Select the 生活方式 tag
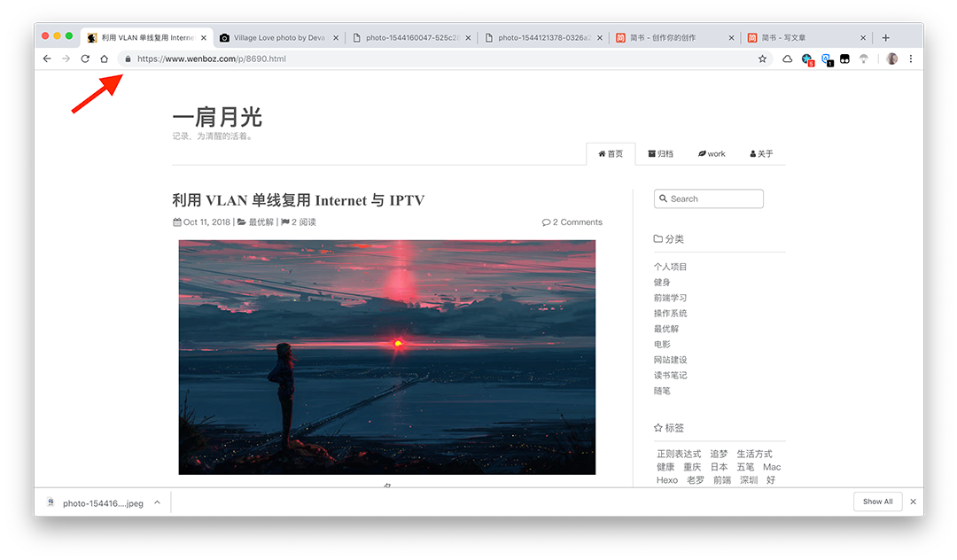This screenshot has height=560, width=957. tap(754, 454)
